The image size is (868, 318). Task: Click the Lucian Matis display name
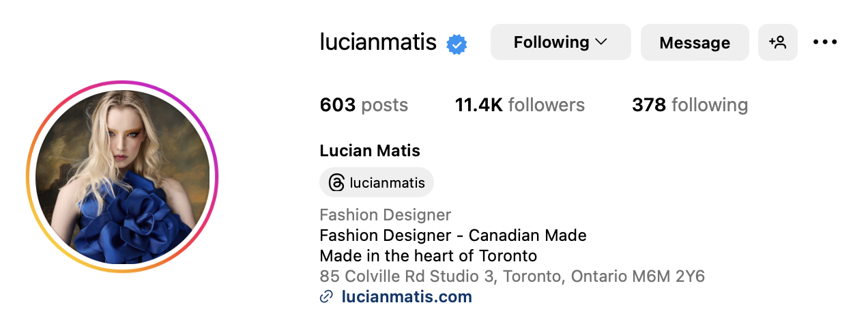[x=370, y=150]
